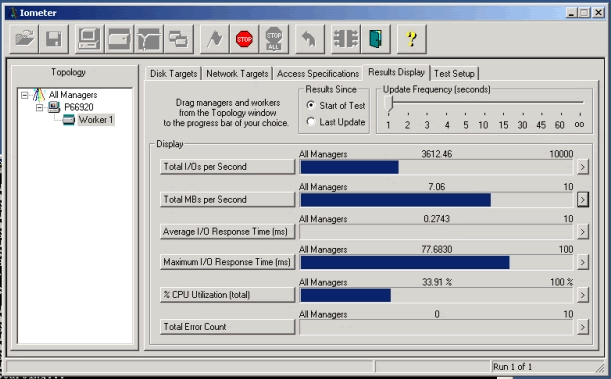The image size is (611, 379).
Task: Click the % CPU Utilization progress bar
Action: (436, 295)
